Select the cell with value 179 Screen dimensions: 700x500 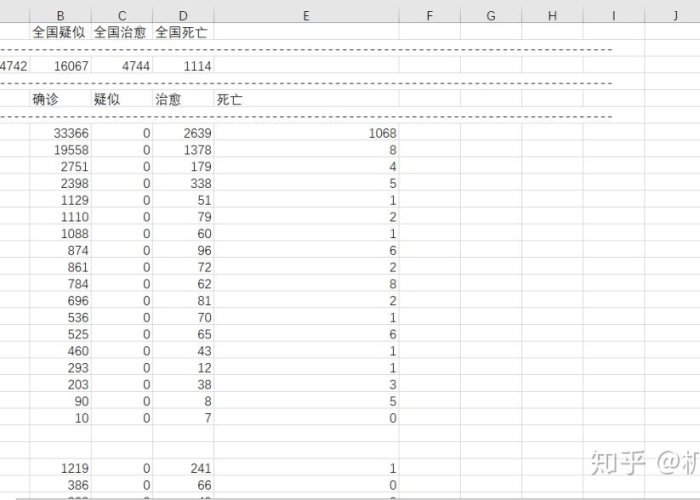coord(183,166)
